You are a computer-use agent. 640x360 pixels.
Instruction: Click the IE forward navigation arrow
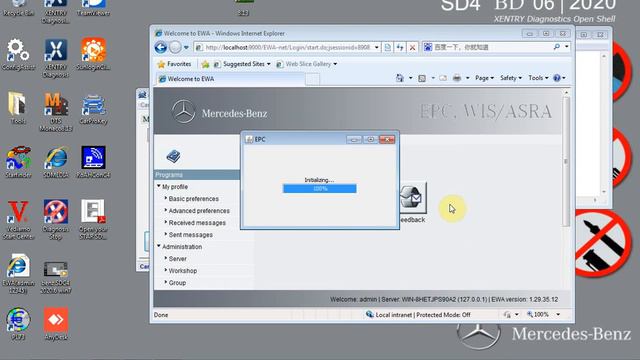175,47
